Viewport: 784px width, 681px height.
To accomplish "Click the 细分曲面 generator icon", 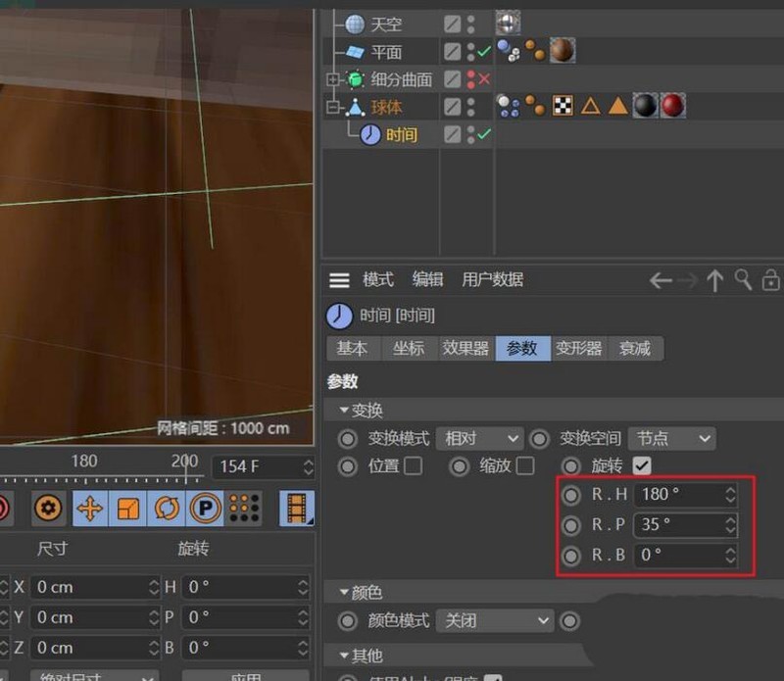I will [x=355, y=78].
